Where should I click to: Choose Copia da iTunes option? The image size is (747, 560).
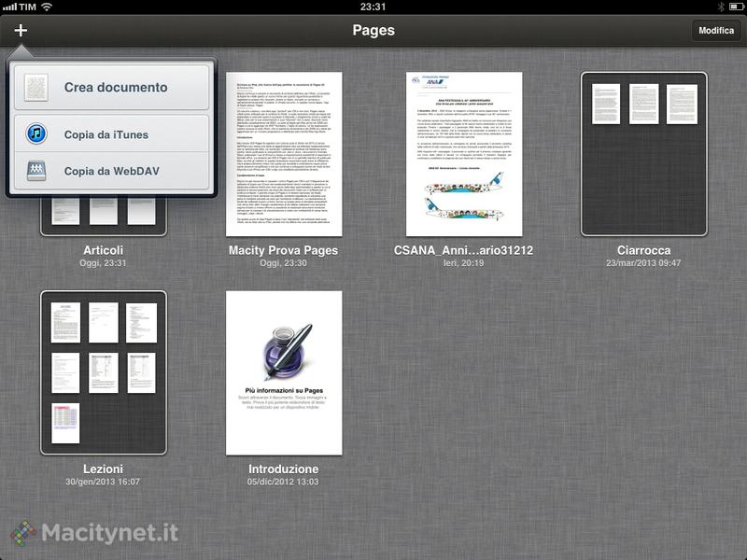click(x=111, y=133)
